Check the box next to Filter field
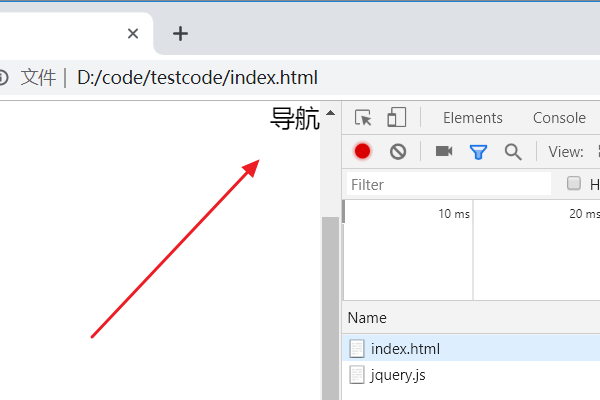Screen dimensions: 600x400 tap(574, 183)
